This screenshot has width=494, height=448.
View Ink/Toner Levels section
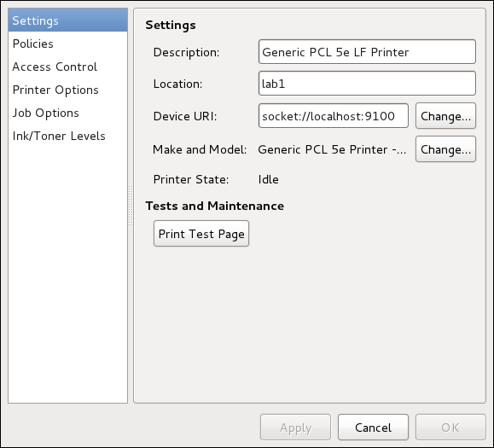click(x=67, y=136)
